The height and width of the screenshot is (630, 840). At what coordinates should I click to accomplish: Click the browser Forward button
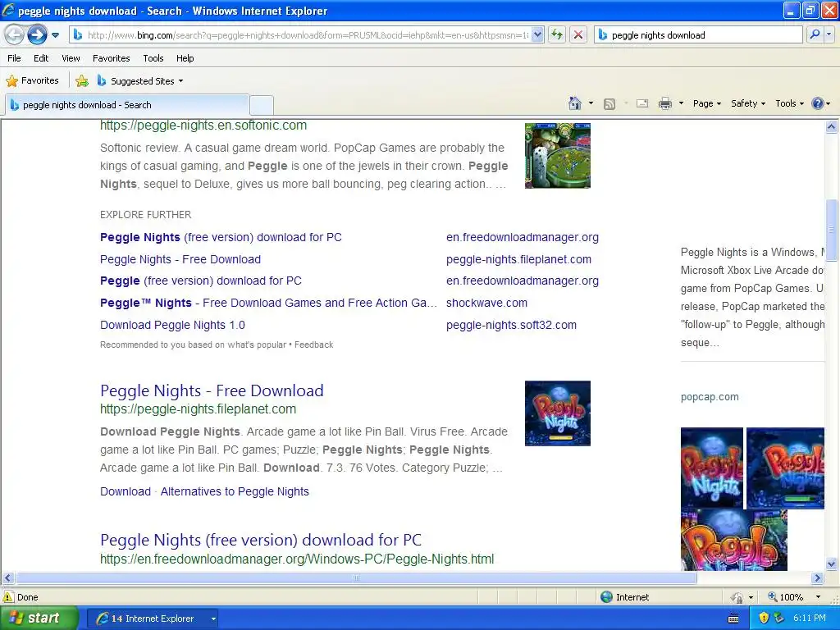(x=37, y=35)
